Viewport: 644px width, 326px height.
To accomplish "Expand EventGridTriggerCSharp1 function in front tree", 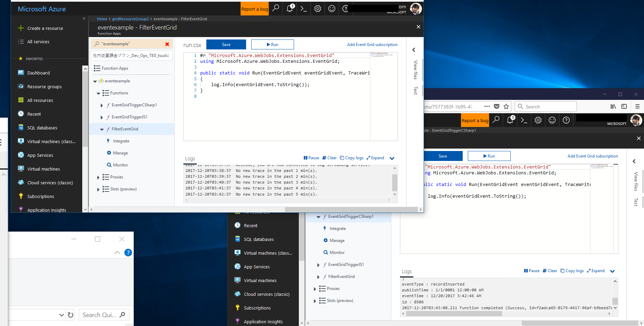I will [x=102, y=105].
